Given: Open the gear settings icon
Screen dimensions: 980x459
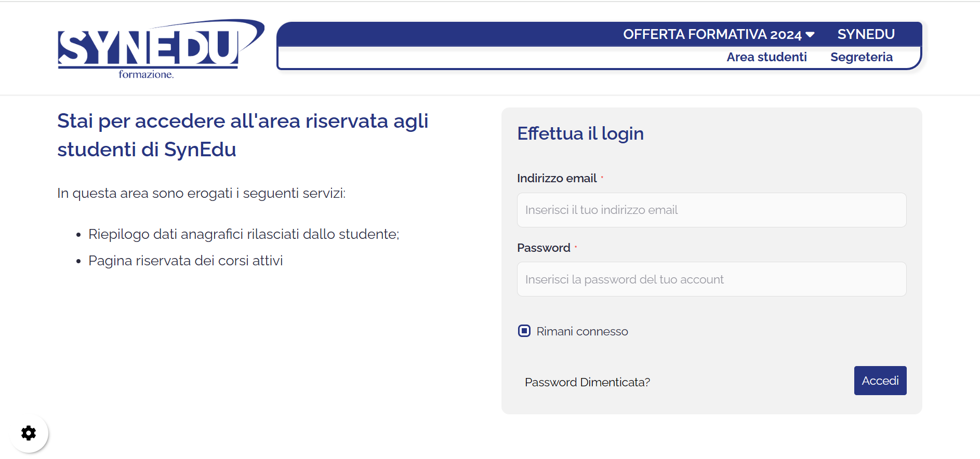Looking at the screenshot, I should click(29, 433).
